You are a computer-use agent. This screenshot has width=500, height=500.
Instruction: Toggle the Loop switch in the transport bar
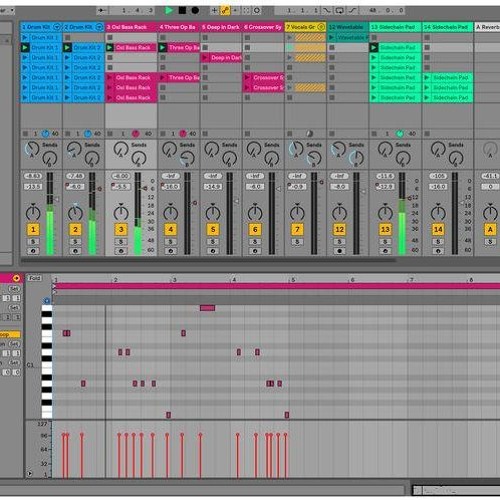click(339, 11)
